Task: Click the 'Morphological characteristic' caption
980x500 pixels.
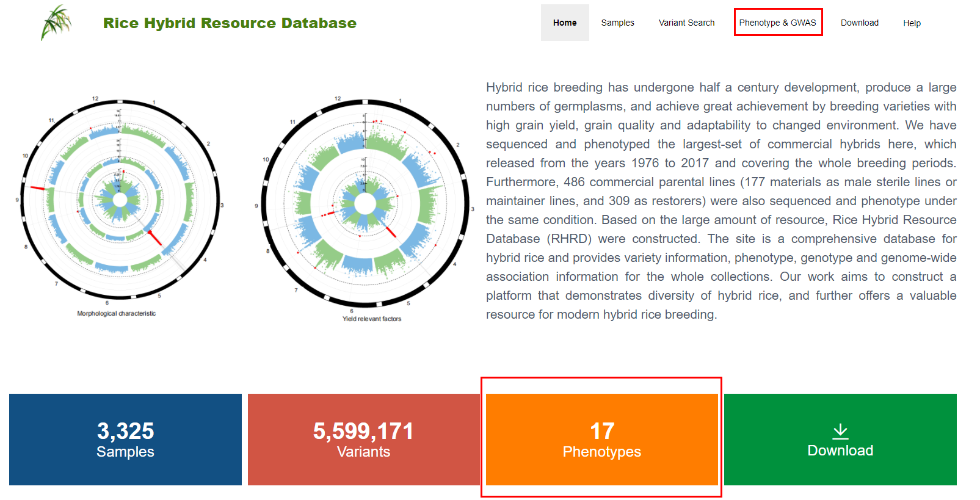Action: (x=116, y=313)
